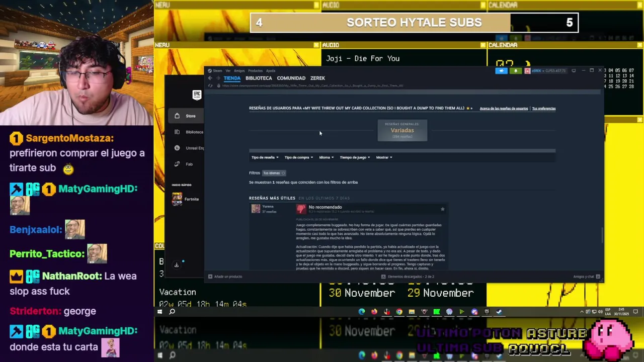Switch to TIENDA tab
644x362 pixels.
[x=232, y=78]
